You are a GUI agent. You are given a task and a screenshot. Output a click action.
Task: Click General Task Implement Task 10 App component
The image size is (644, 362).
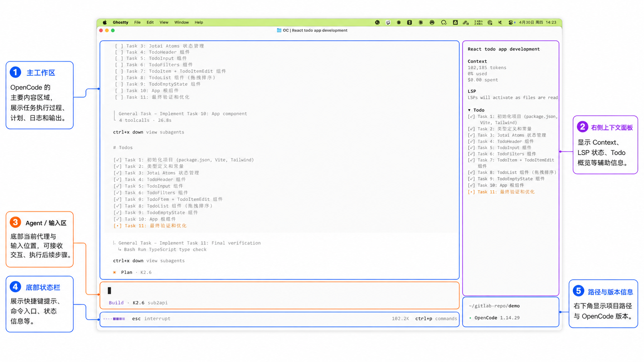[183, 114]
